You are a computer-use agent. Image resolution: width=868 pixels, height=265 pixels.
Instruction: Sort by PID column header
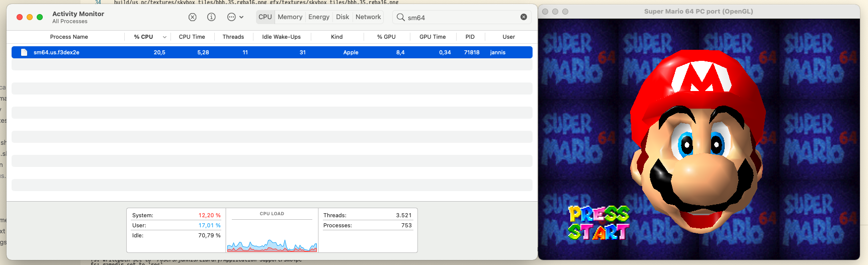(x=470, y=37)
